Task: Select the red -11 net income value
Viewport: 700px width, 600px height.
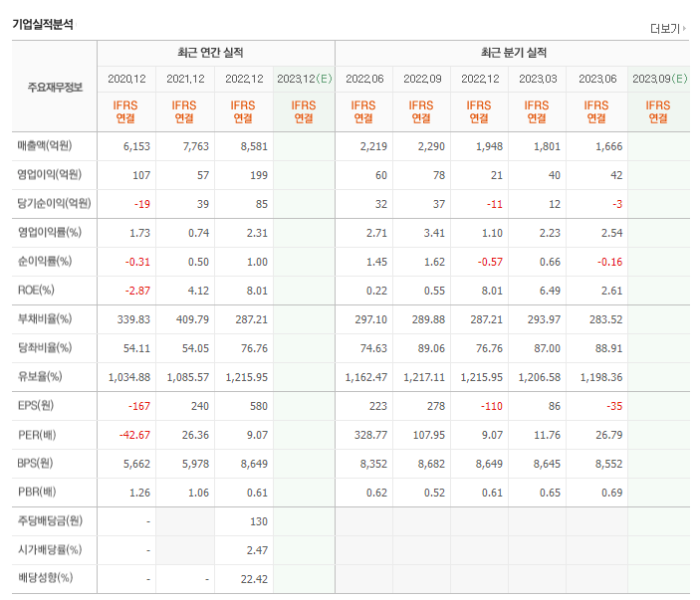Action: click(x=495, y=204)
